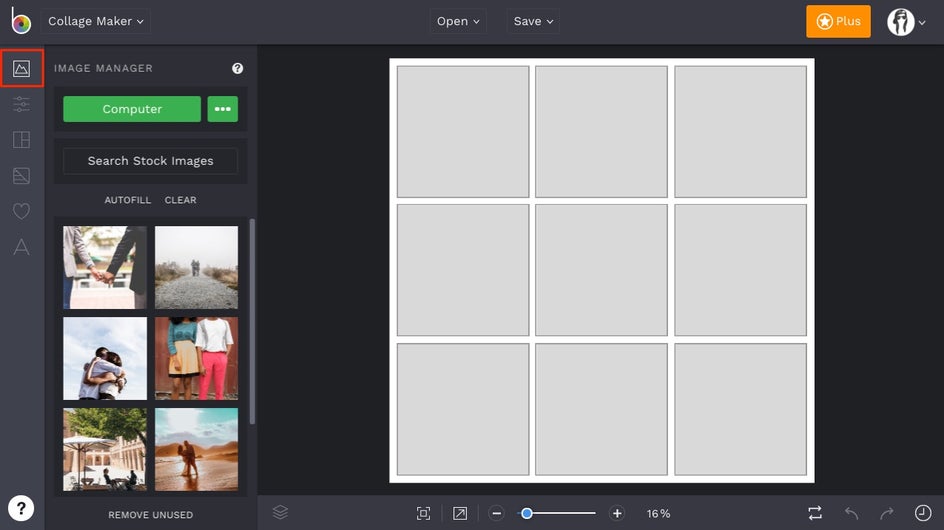944x530 pixels.
Task: Open the Layouts sidebar tab
Action: tap(22, 140)
